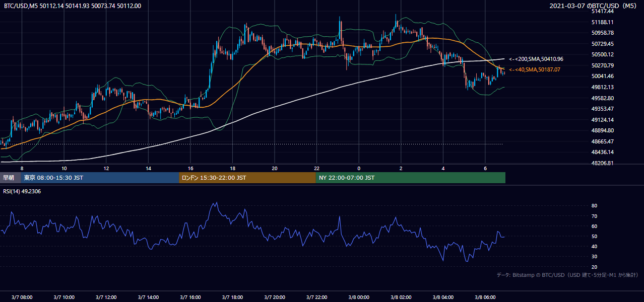
Task: Click hour tick 14 under the price chart
Action: click(148, 168)
